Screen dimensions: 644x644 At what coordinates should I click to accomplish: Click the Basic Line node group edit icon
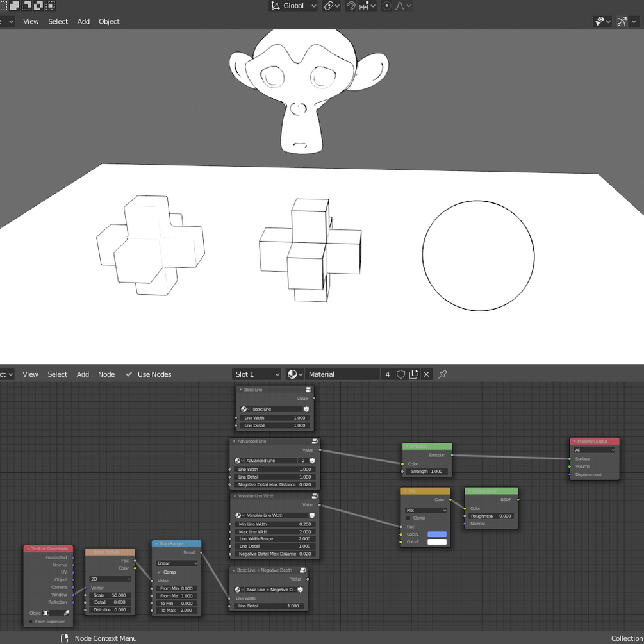point(308,390)
